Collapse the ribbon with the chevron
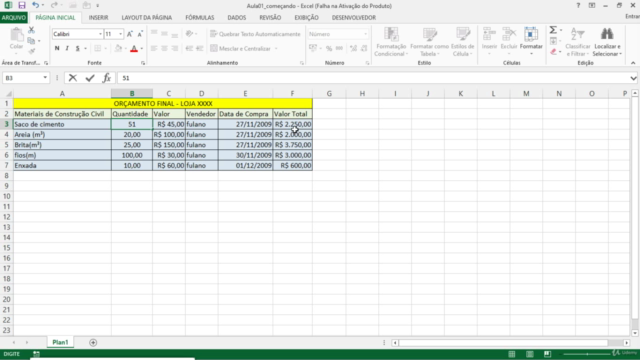 tap(633, 63)
